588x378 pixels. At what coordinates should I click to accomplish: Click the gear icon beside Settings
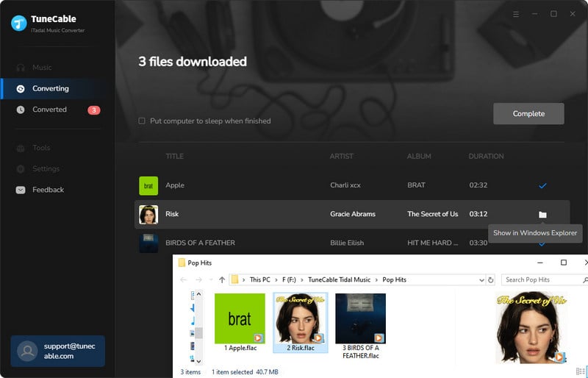(21, 169)
